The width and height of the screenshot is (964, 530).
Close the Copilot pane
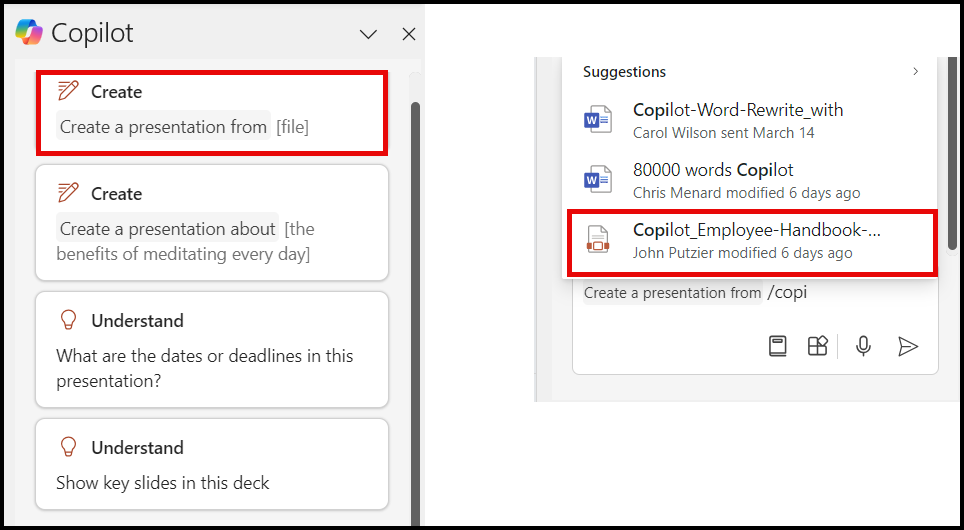point(409,34)
